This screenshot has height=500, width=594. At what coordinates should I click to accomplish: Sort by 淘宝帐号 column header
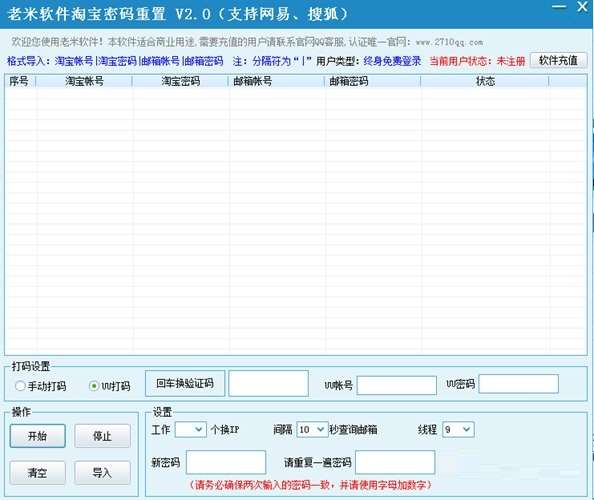[x=84, y=81]
